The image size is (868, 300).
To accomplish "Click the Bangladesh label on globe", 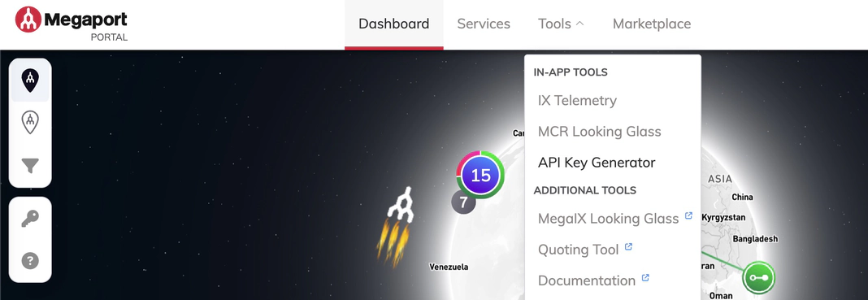I will coord(755,239).
